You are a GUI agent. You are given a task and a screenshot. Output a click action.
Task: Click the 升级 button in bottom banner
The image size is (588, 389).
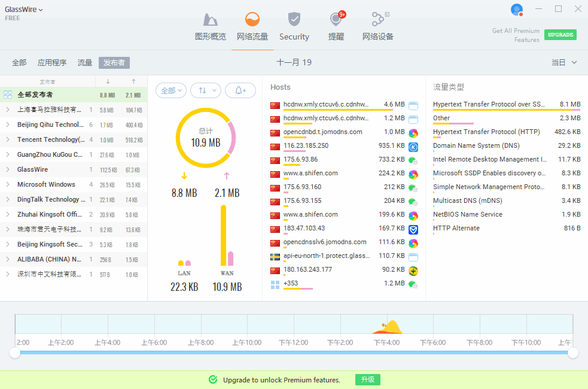pos(367,380)
